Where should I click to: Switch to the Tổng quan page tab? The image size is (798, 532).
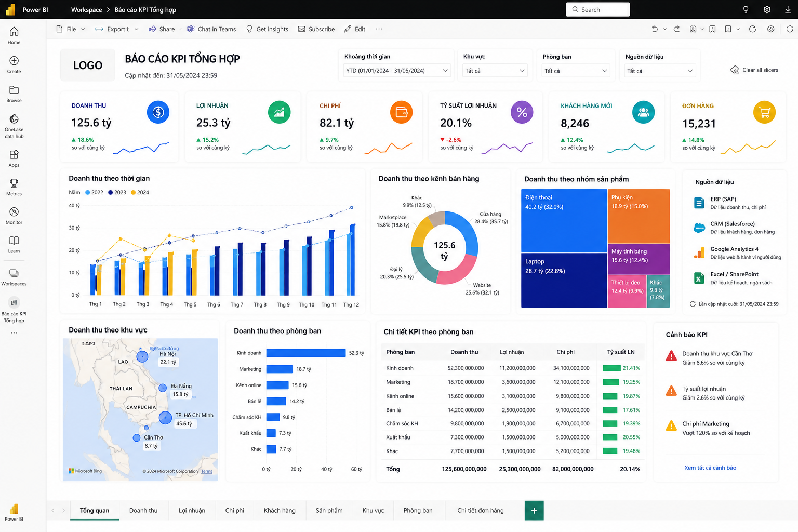click(95, 511)
